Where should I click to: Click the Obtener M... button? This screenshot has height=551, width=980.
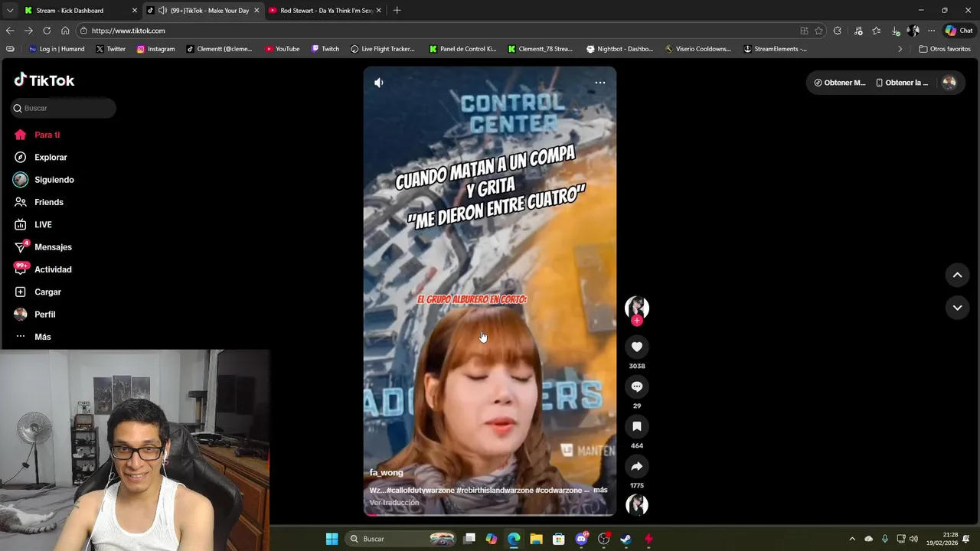coord(839,83)
